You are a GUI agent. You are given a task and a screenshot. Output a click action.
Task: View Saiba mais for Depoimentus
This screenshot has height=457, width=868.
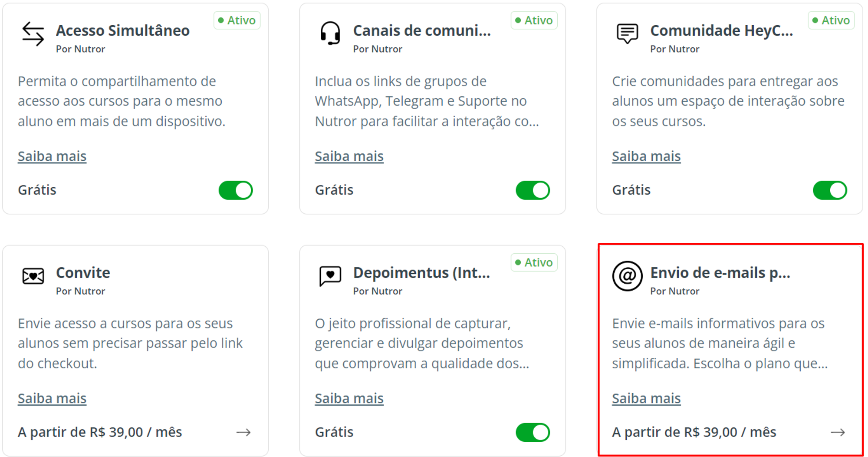click(x=349, y=398)
